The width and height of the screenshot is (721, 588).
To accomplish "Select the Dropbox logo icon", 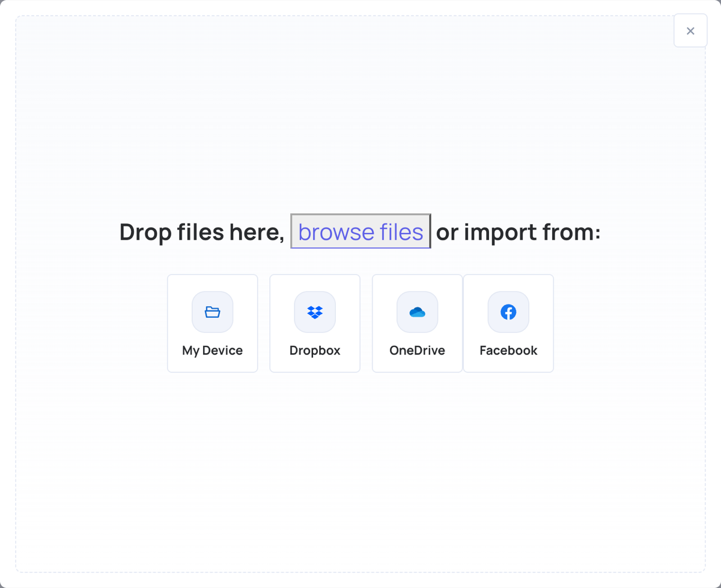I will (315, 312).
